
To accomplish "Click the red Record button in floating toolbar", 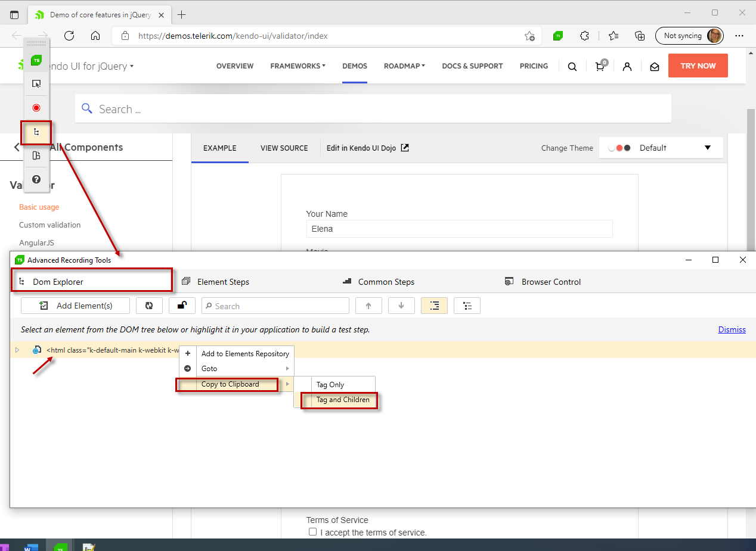I will click(36, 108).
